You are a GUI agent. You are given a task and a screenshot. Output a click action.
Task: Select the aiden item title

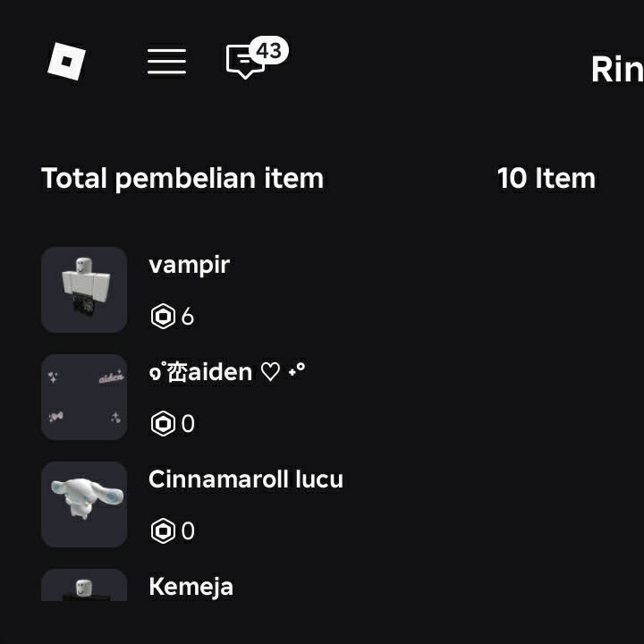(227, 372)
